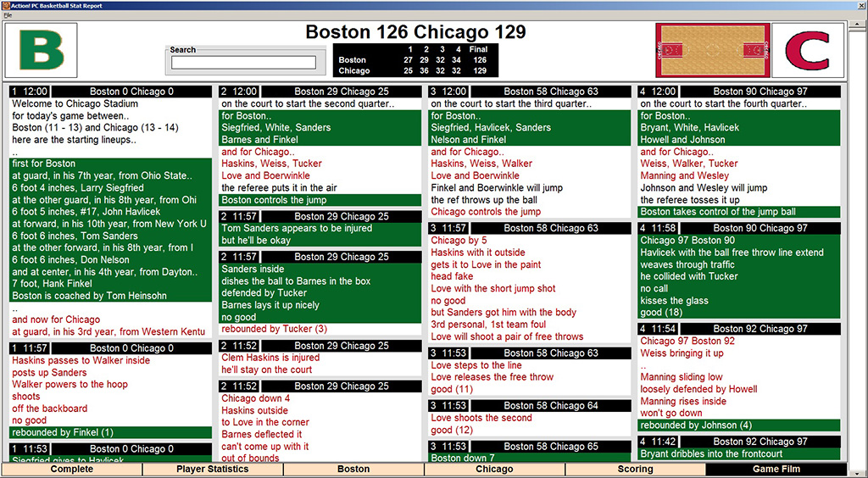Switch to the Complete tab

(x=71, y=469)
